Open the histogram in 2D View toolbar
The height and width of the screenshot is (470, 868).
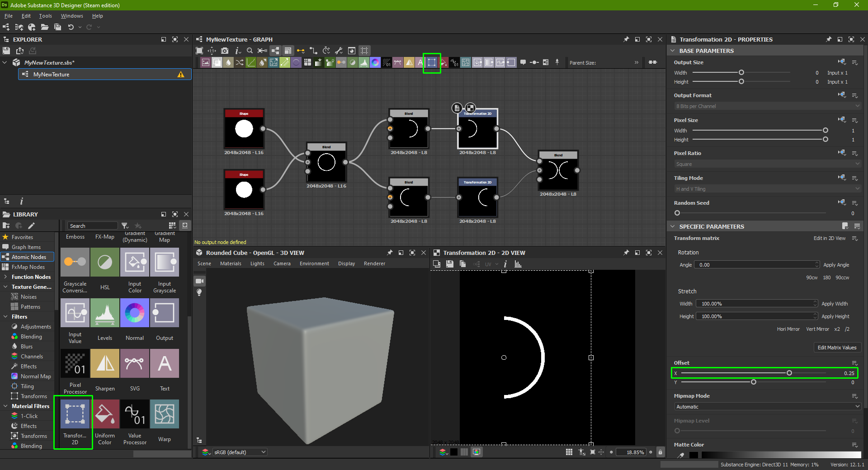(518, 264)
